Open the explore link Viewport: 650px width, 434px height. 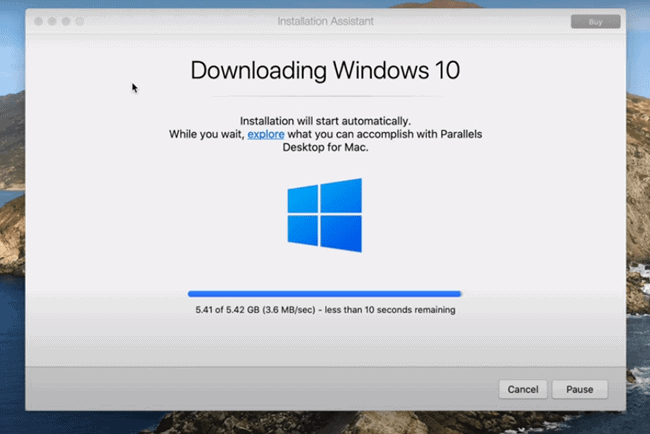[266, 134]
